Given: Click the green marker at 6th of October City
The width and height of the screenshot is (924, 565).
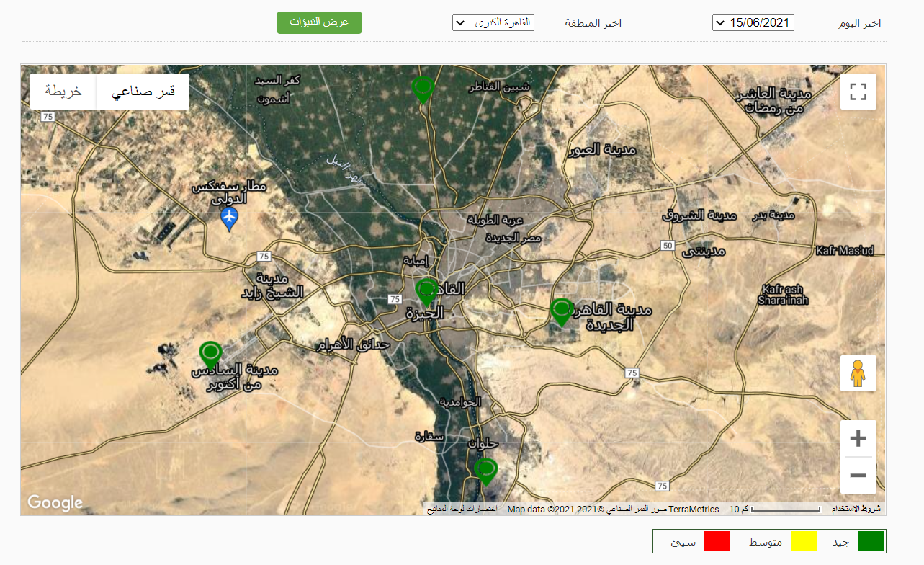Looking at the screenshot, I should click(x=210, y=354).
